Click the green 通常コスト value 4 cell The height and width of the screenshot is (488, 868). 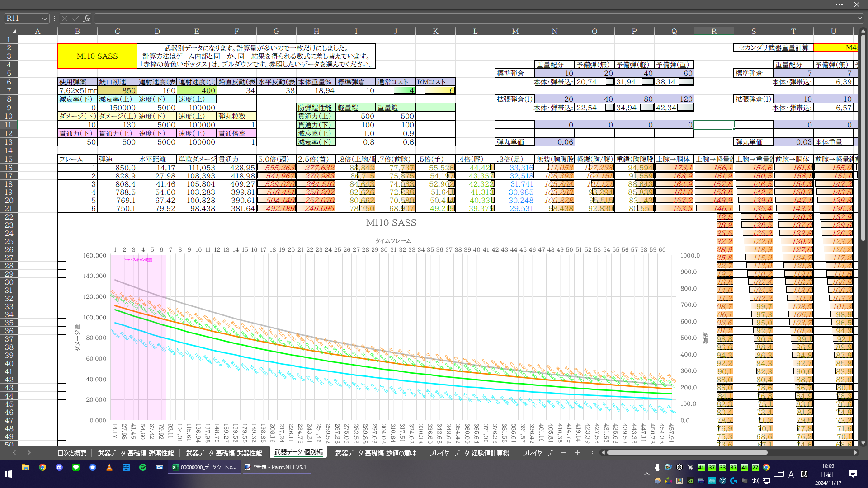point(396,90)
